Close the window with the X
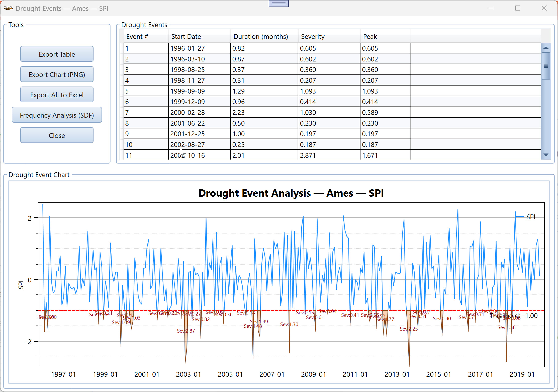The height and width of the screenshot is (392, 558). coord(544,8)
